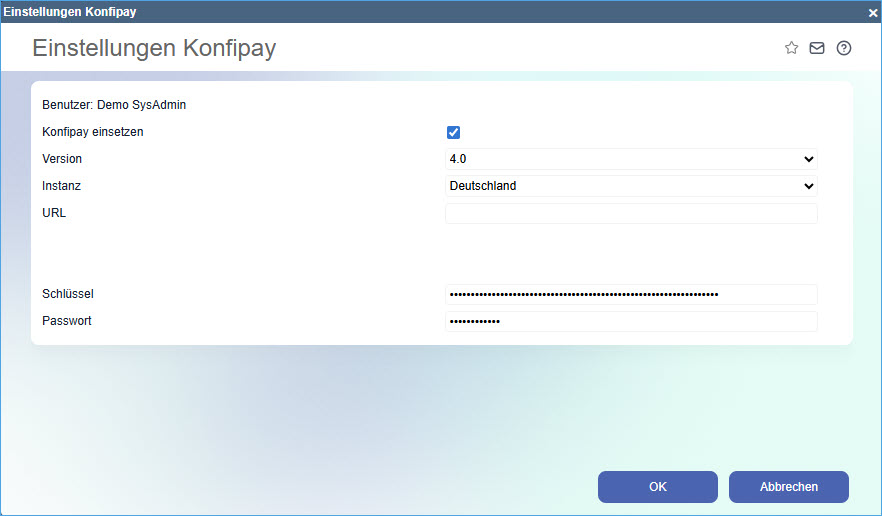Screen dimensions: 882x516
Task: Focus the Schlüssel masked field
Action: pos(631,294)
